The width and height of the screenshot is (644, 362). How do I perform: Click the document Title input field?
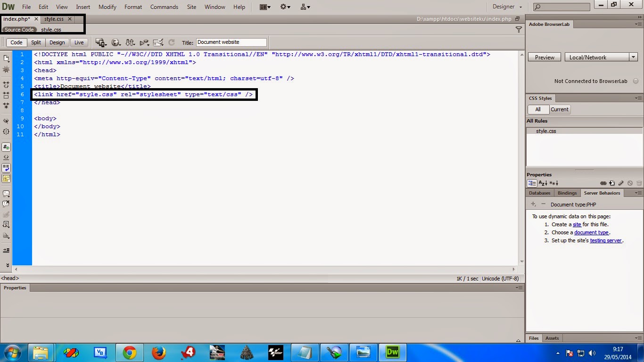click(231, 42)
